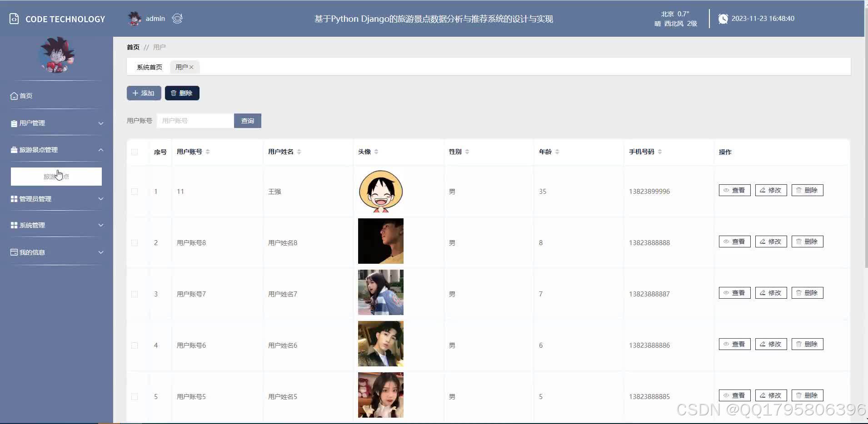The height and width of the screenshot is (424, 868).
Task: Click the 查询 search button
Action: 248,121
